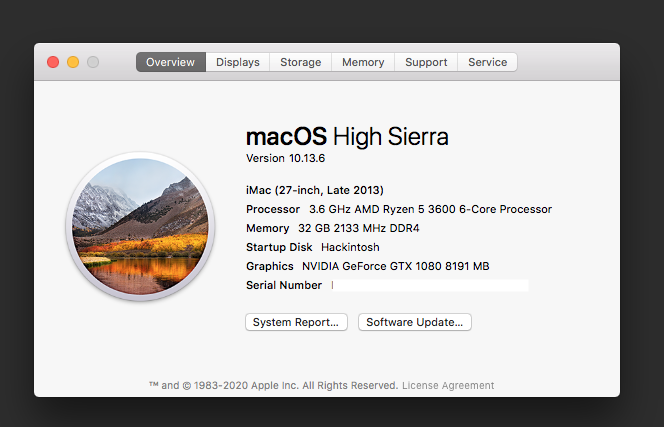Click the AMD Ryzen 5 3600 processor text
The image size is (664, 427).
click(430, 209)
